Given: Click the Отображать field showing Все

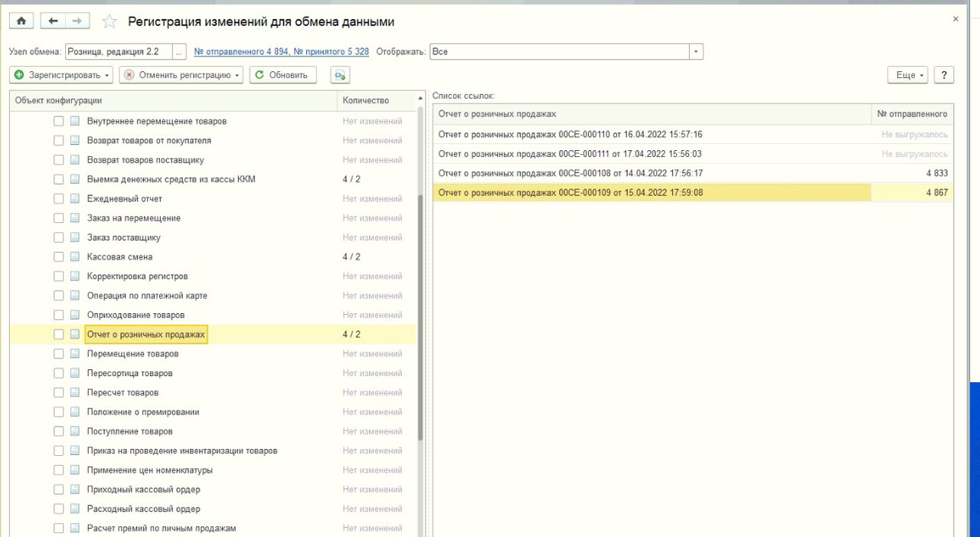Looking at the screenshot, I should pos(560,52).
